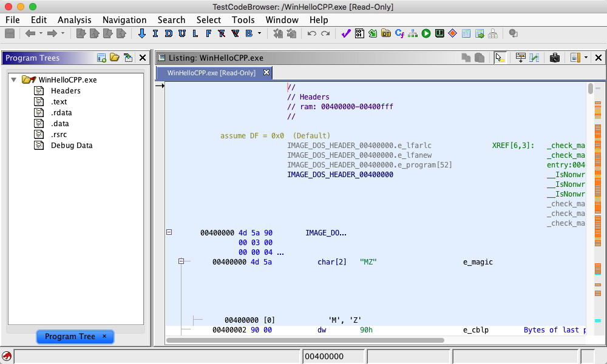This screenshot has width=607, height=364.
Task: Click the open folder icon in Program Trees
Action: [115, 58]
